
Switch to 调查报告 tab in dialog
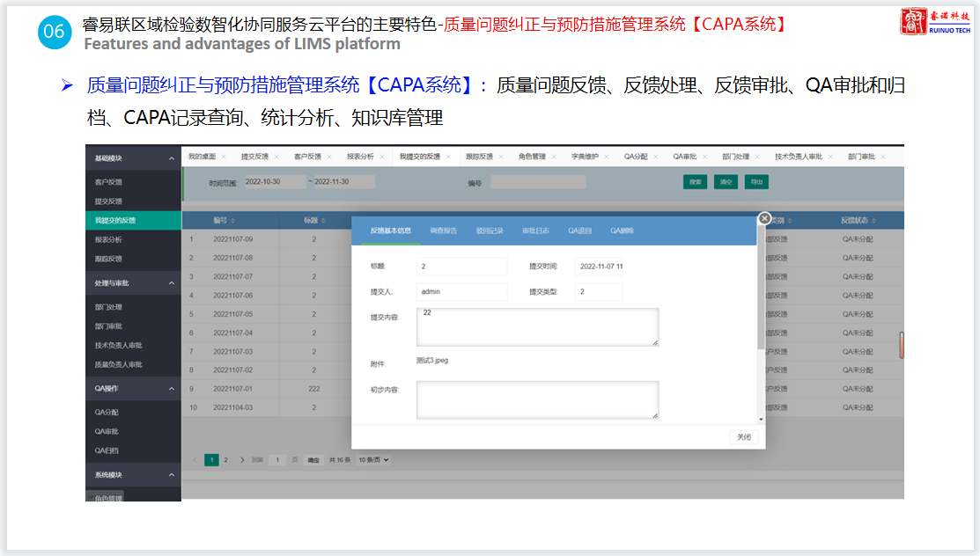[x=443, y=231]
